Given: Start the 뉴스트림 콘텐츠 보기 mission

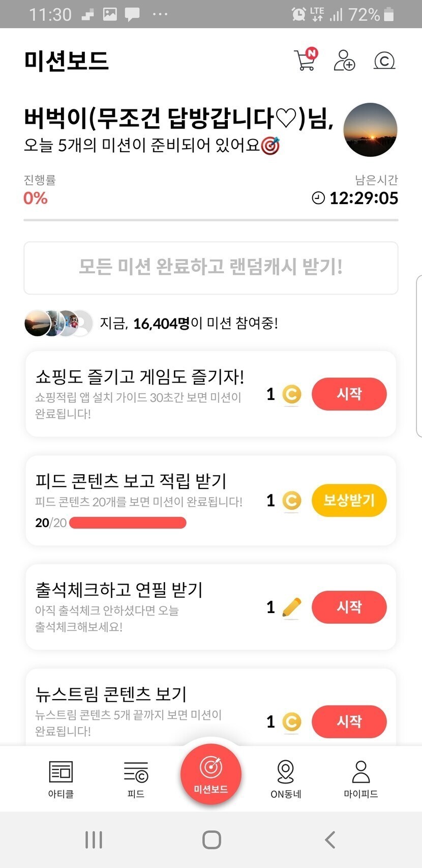Looking at the screenshot, I should tap(349, 721).
